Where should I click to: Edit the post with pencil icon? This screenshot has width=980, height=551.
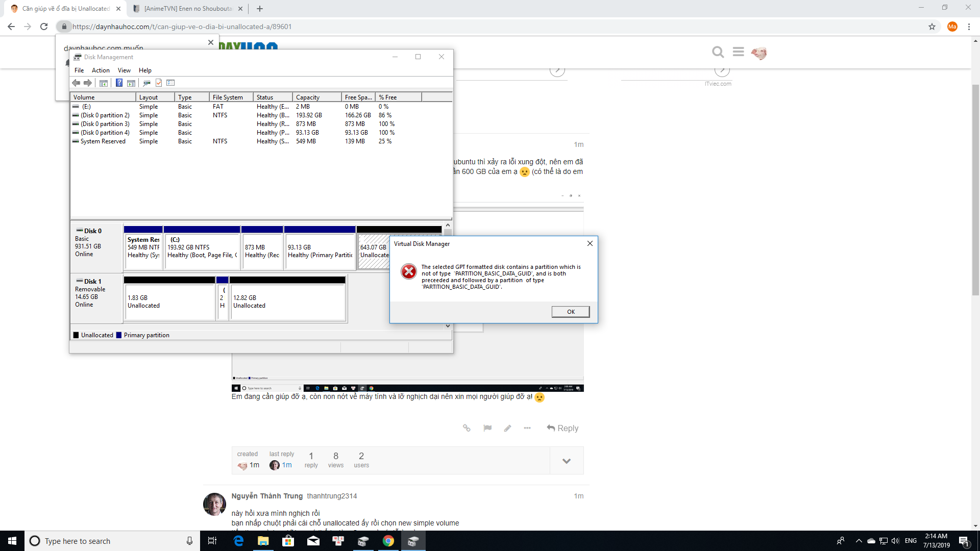[x=507, y=428]
